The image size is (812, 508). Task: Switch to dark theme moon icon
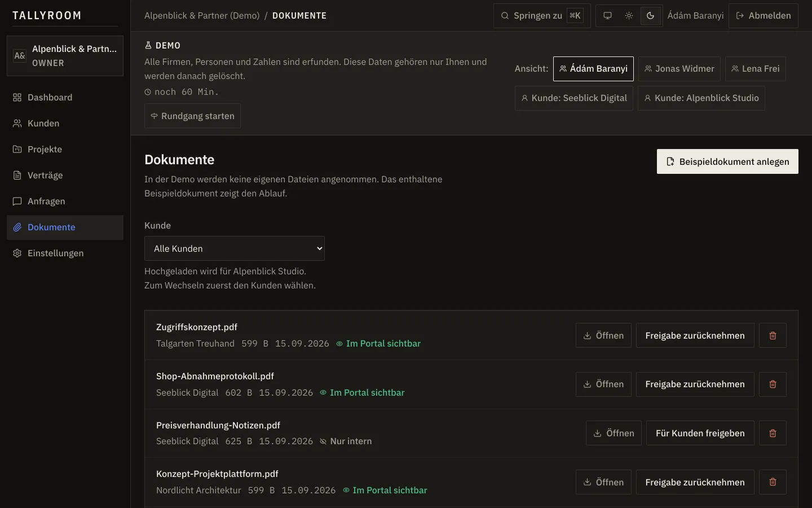point(650,16)
